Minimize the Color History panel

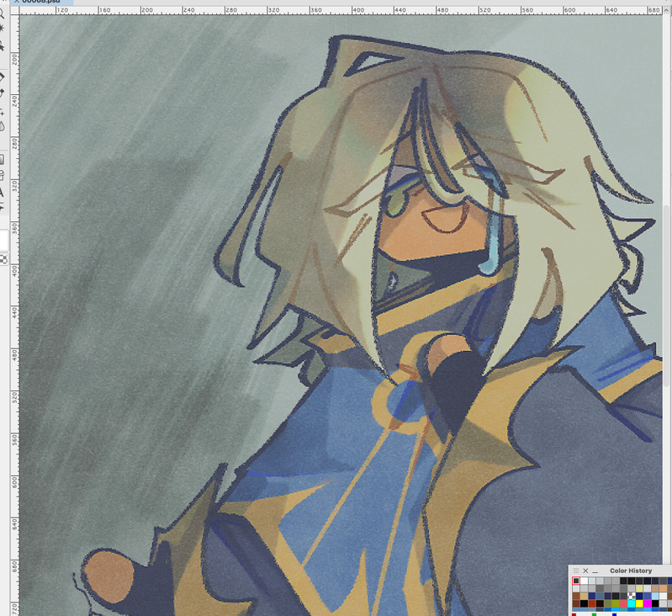coord(595,572)
